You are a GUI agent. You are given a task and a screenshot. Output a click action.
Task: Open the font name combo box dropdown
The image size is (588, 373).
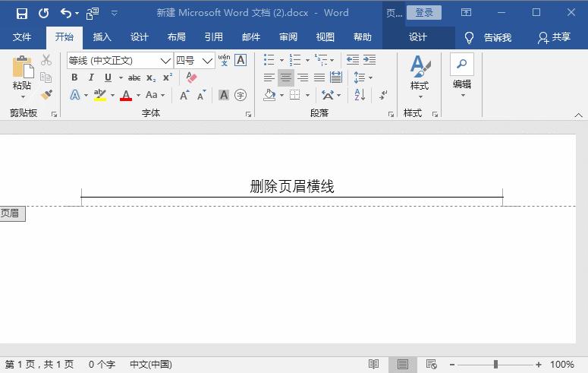[165, 61]
